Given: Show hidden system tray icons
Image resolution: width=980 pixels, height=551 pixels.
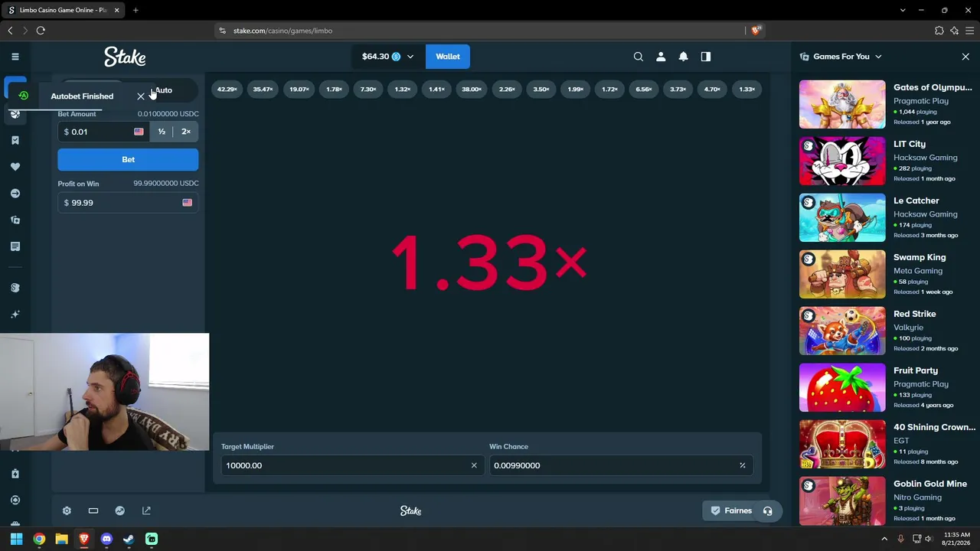Looking at the screenshot, I should (884, 539).
